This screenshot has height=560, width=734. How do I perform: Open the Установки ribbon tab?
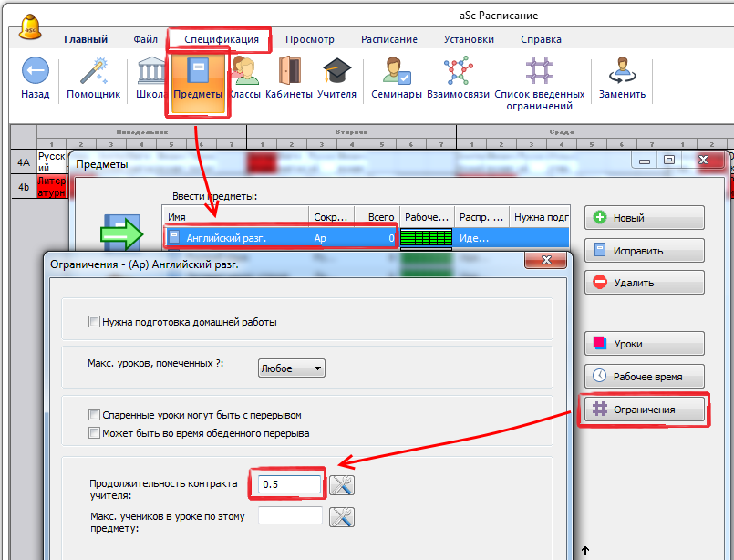click(469, 39)
